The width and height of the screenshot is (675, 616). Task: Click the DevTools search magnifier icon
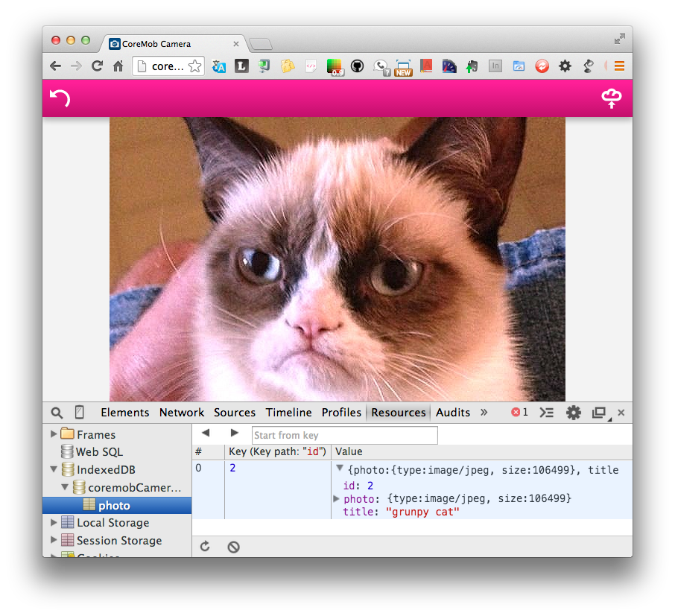coord(57,413)
